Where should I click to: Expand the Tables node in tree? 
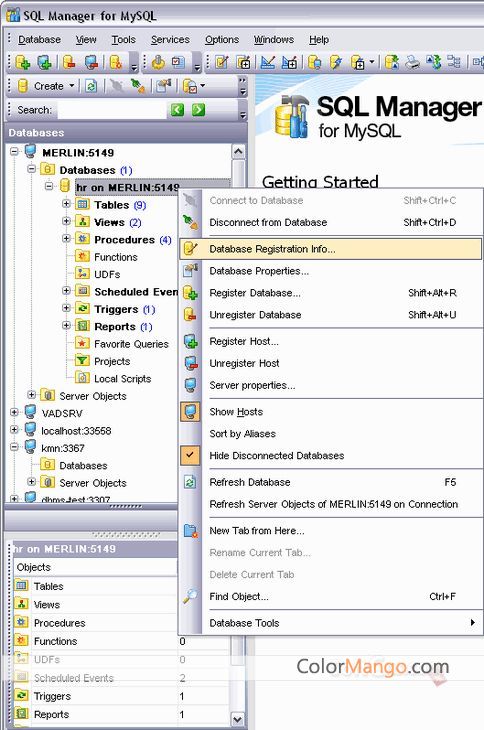pyautogui.click(x=66, y=204)
